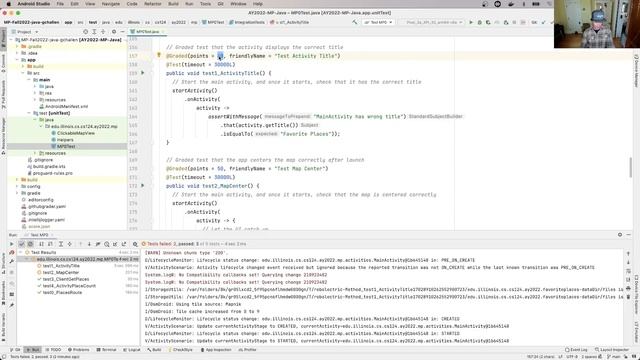
Task: Open the Tools menu
Action: point(205,4)
